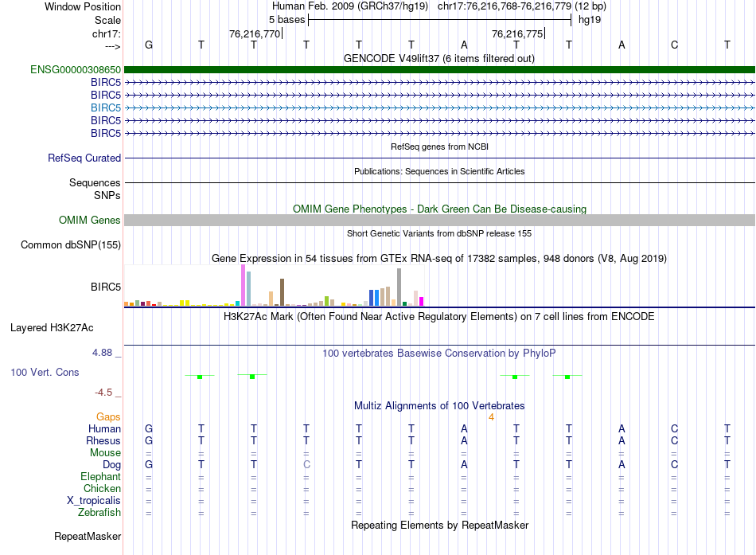Click the BIRC5 GTEx expression bar chart

pos(274,285)
